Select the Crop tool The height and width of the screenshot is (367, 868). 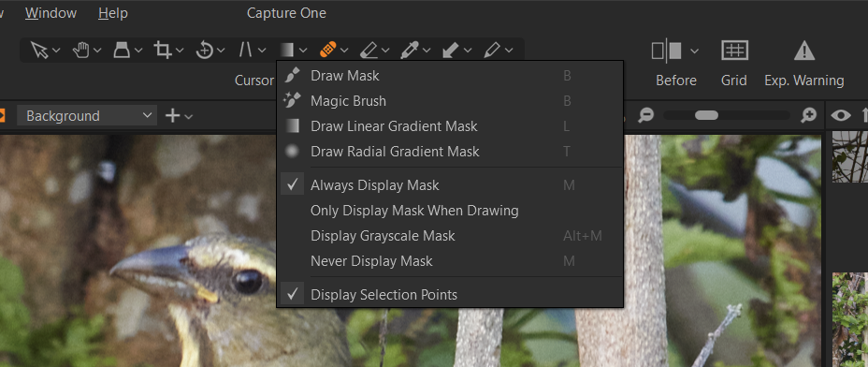[163, 50]
